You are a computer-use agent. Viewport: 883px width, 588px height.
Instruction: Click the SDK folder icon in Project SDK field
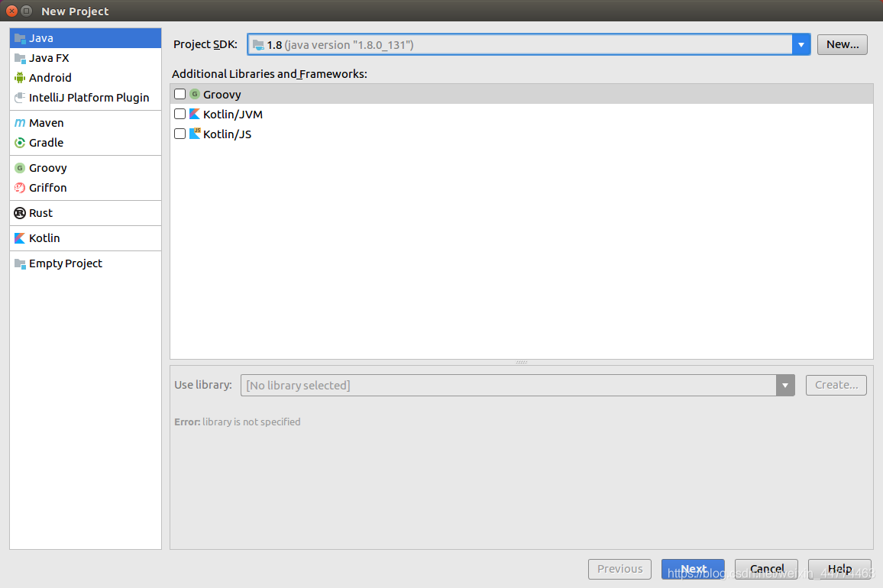click(x=258, y=45)
